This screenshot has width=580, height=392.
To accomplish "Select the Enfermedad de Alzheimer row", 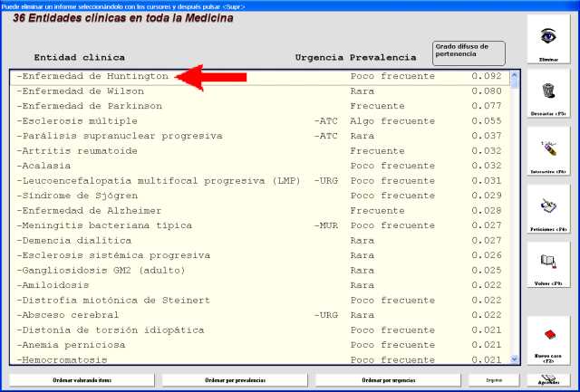I will coord(260,211).
